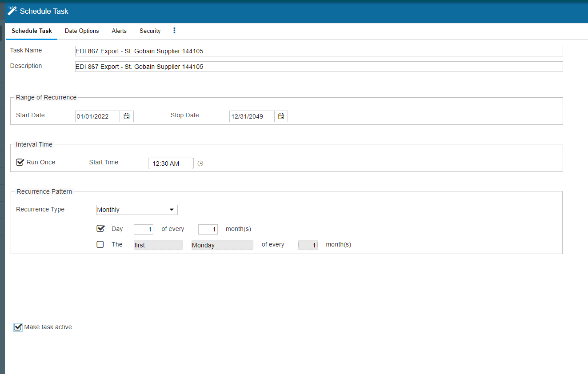The width and height of the screenshot is (588, 374).
Task: Enable 'The first Monday' recurrence checkbox
Action: click(x=100, y=244)
